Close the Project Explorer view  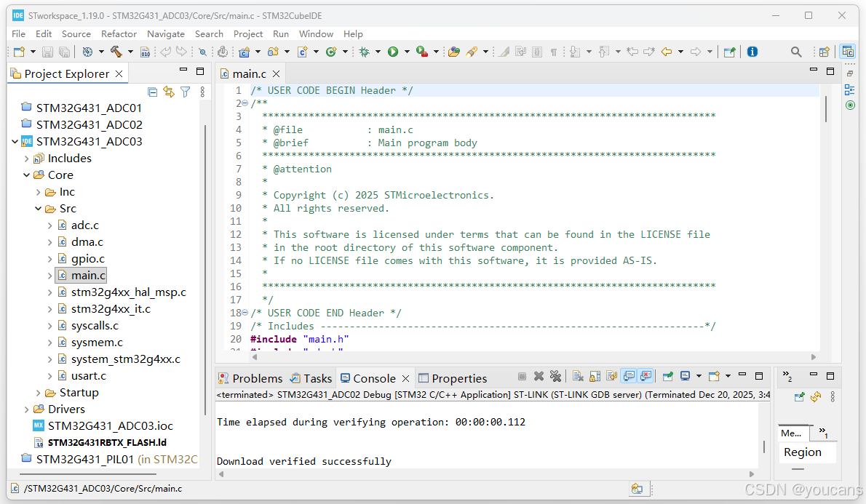(119, 74)
